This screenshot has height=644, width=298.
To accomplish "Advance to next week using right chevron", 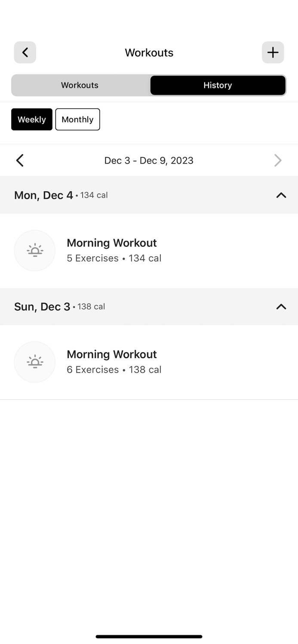I will pos(278,160).
